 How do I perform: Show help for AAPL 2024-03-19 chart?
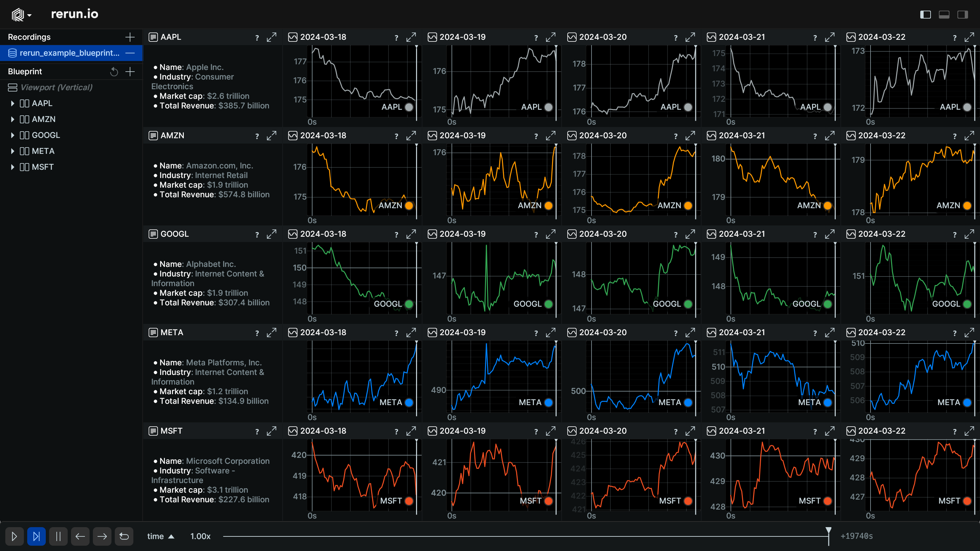tap(536, 38)
